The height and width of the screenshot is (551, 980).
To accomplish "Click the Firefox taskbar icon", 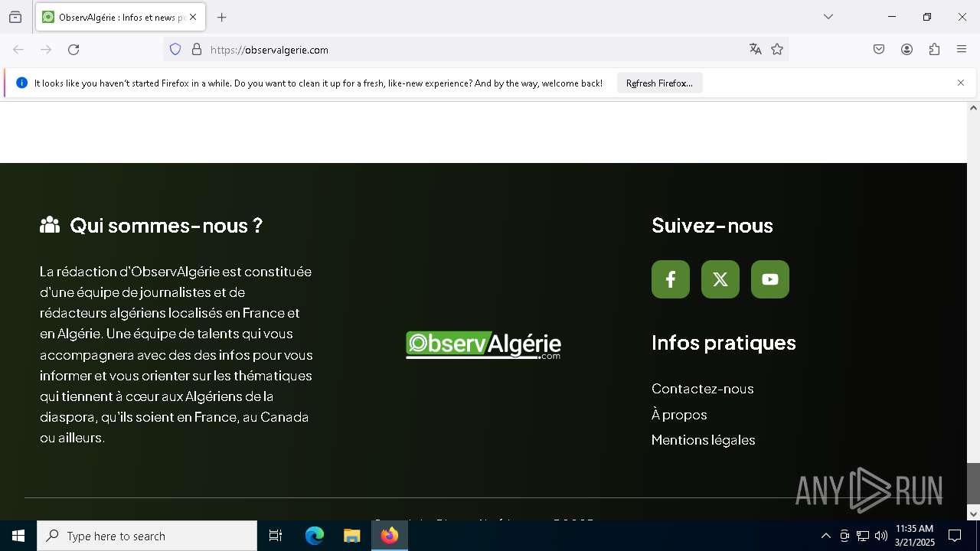I will tap(390, 536).
